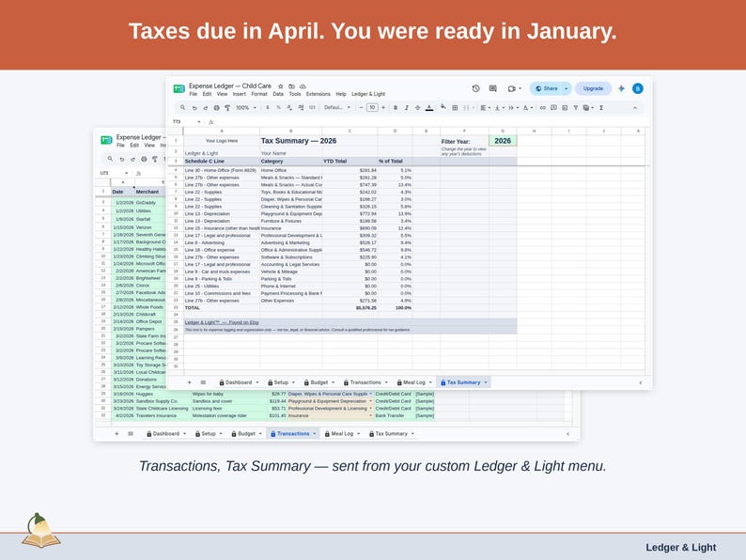Image resolution: width=746 pixels, height=560 pixels.
Task: Open the comments panel icon
Action: pyautogui.click(x=493, y=88)
